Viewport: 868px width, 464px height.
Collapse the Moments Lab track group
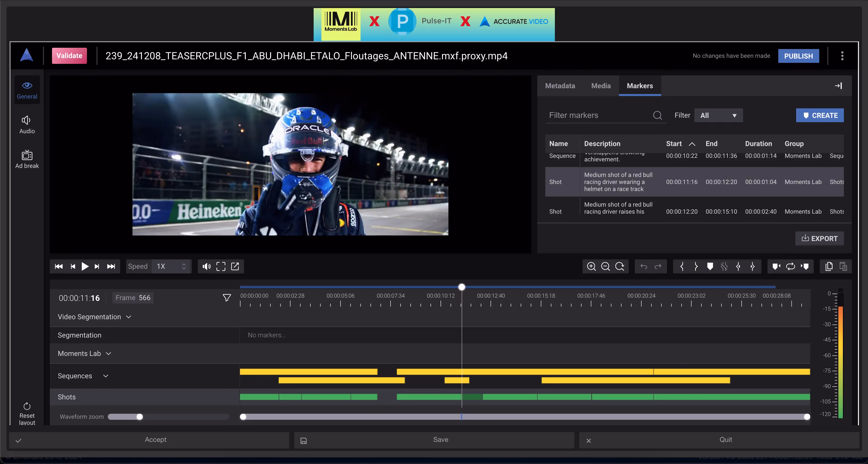coord(109,353)
